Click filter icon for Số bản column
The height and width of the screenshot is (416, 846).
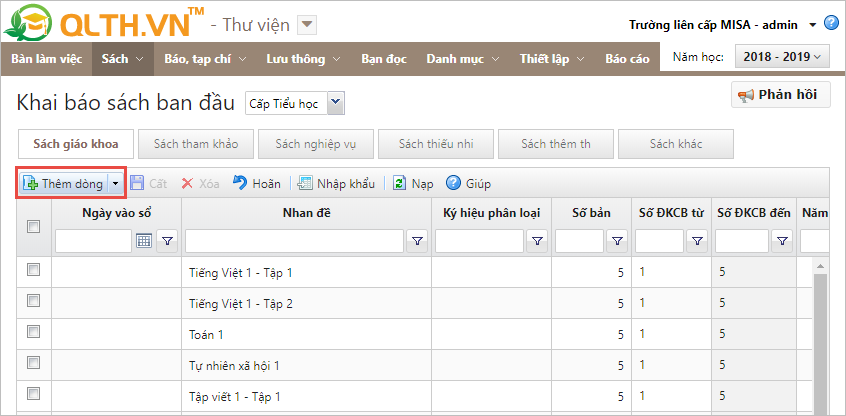(617, 240)
